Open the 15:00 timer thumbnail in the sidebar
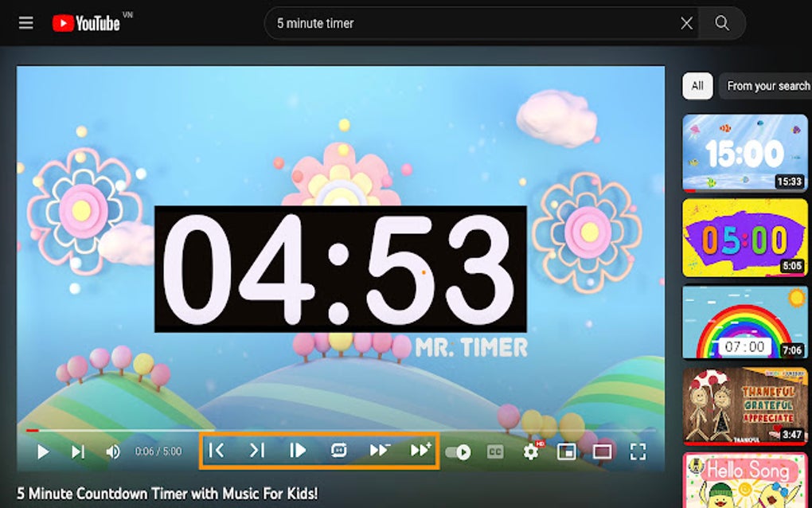Image resolution: width=812 pixels, height=508 pixels. [744, 153]
